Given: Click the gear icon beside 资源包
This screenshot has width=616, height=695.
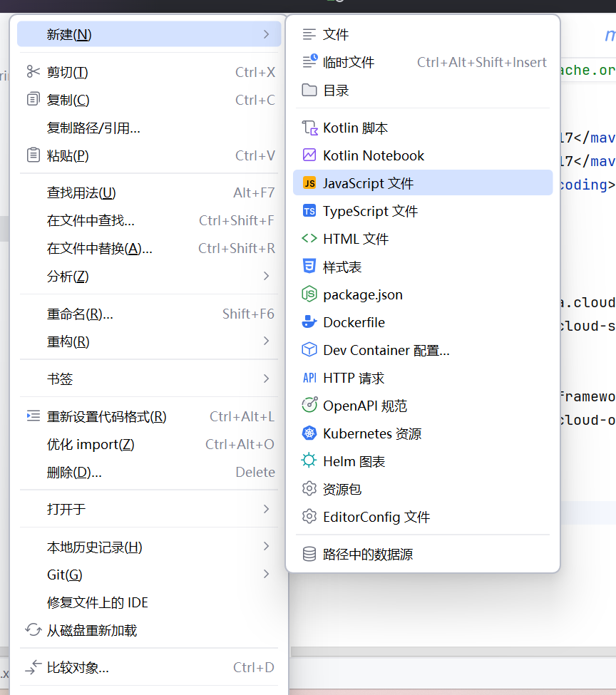Looking at the screenshot, I should [x=309, y=488].
